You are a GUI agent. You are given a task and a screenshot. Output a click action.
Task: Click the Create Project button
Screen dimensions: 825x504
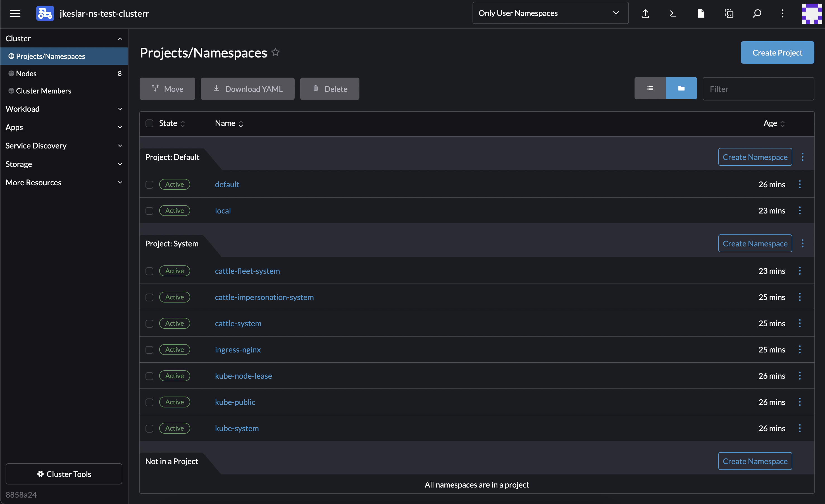[x=777, y=52]
